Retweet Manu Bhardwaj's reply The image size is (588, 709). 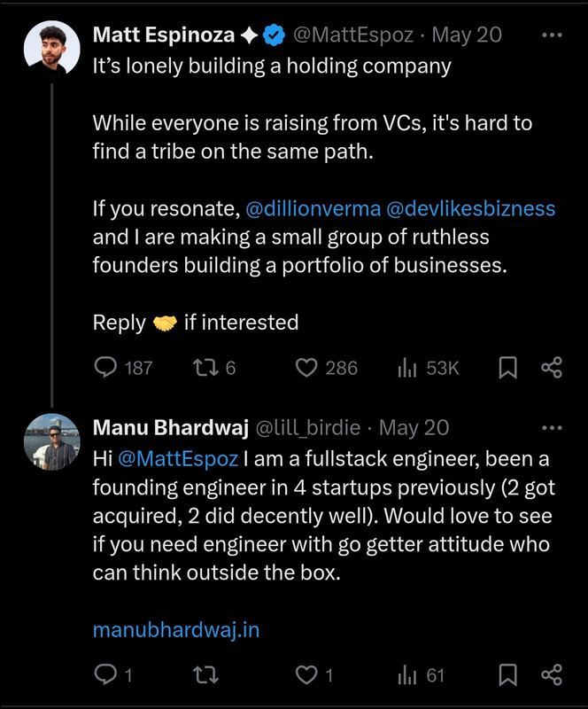tap(205, 675)
